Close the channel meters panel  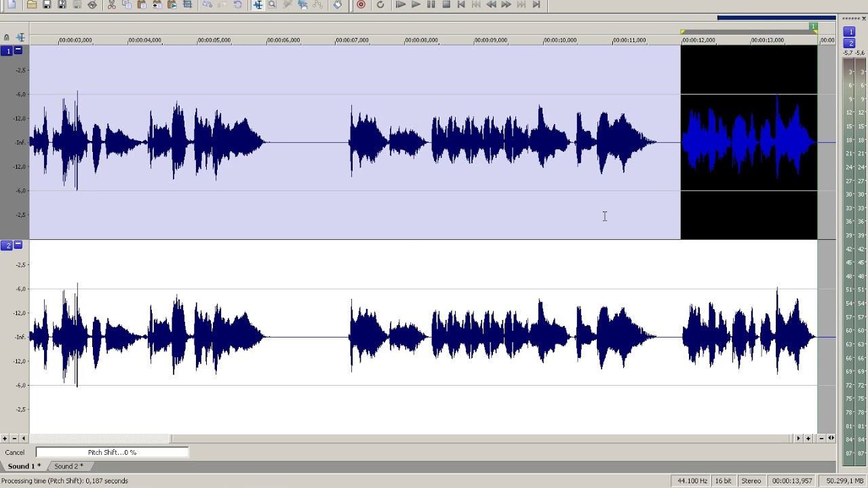click(x=863, y=18)
